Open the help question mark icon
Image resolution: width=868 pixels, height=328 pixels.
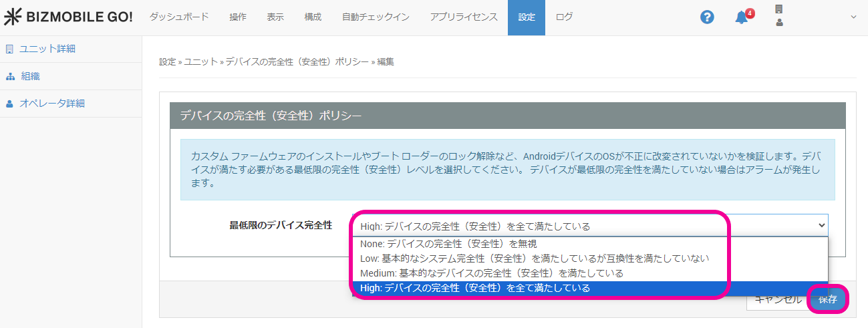pyautogui.click(x=707, y=17)
